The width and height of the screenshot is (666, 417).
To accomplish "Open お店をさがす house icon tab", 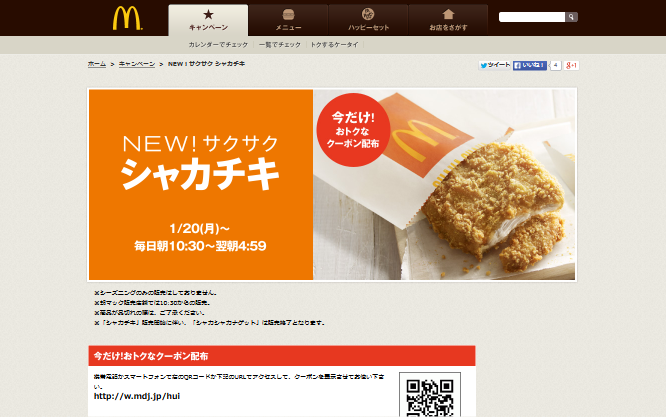I will point(448,20).
